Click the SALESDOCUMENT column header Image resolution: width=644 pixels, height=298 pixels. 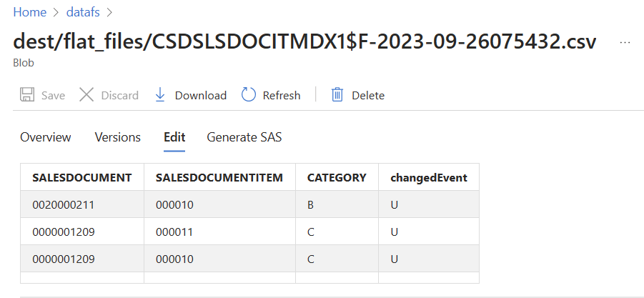[82, 177]
